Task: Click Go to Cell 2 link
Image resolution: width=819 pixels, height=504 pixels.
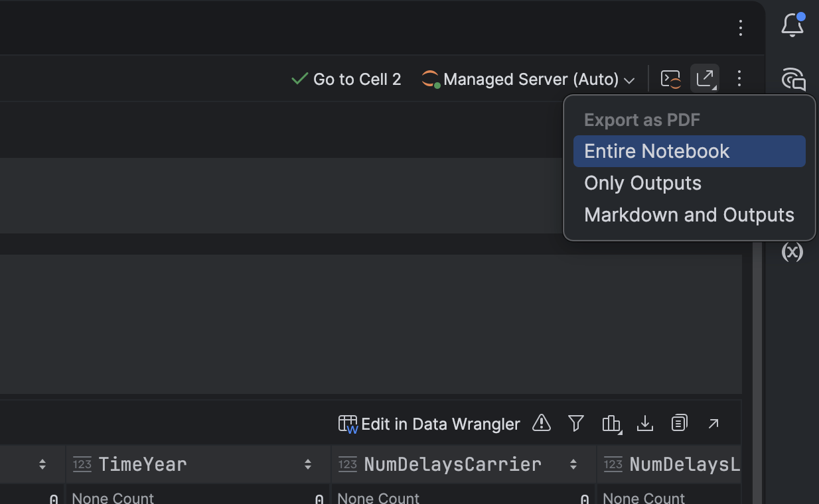Action: pyautogui.click(x=347, y=80)
